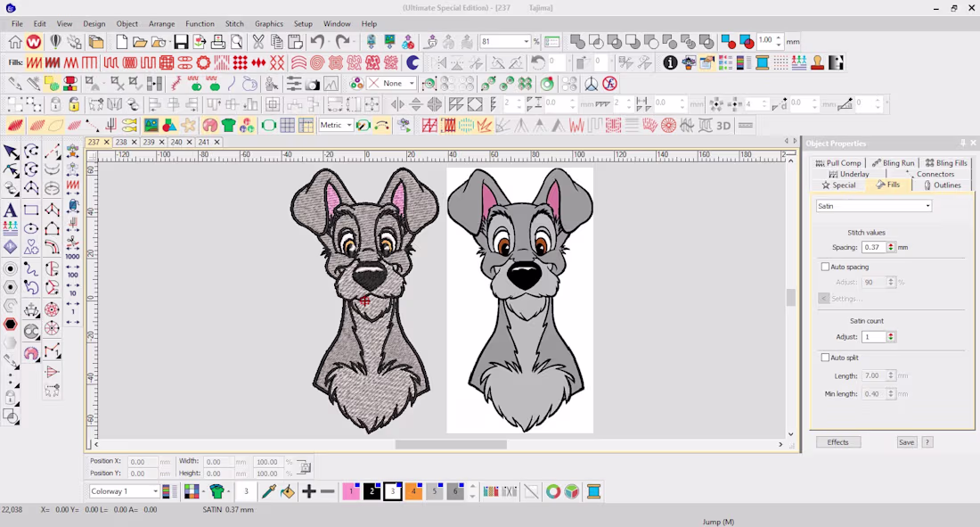This screenshot has height=527, width=980.
Task: Click the Undo arrow in the toolbar
Action: pyautogui.click(x=318, y=42)
